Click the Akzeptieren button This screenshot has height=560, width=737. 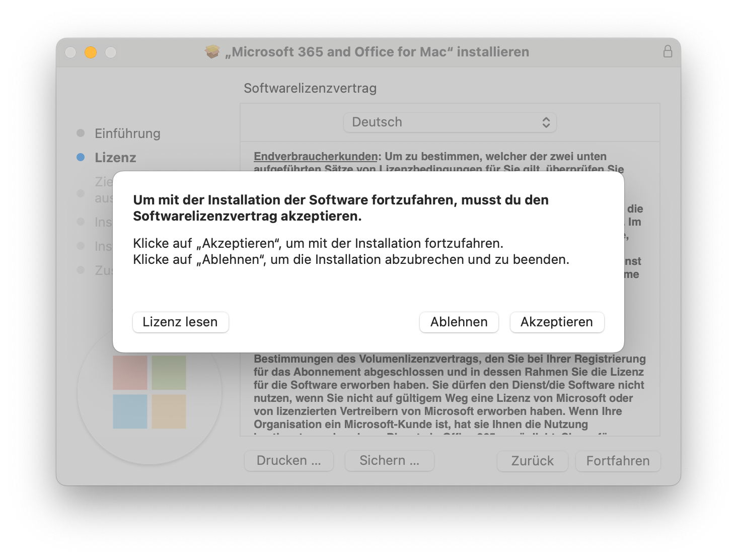pyautogui.click(x=557, y=322)
